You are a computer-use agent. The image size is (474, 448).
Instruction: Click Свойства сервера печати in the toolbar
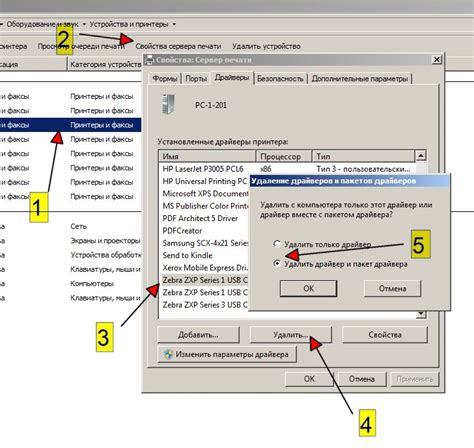[x=178, y=46]
